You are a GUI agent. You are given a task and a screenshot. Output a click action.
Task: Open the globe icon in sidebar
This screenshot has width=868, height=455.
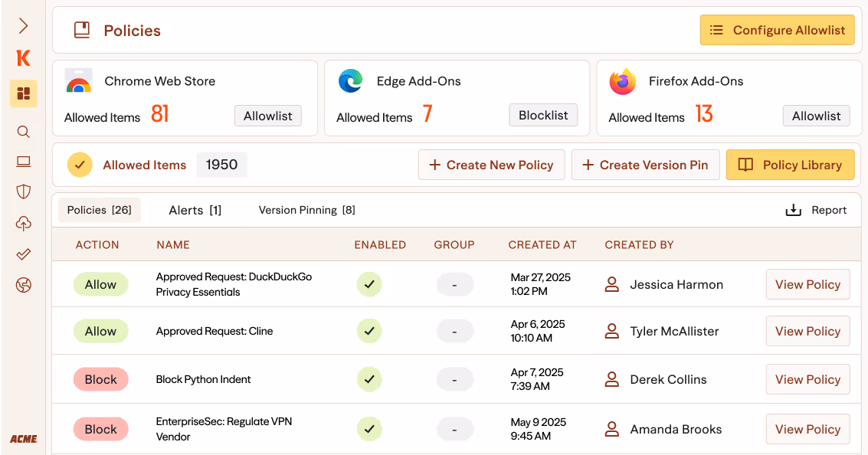tap(23, 285)
